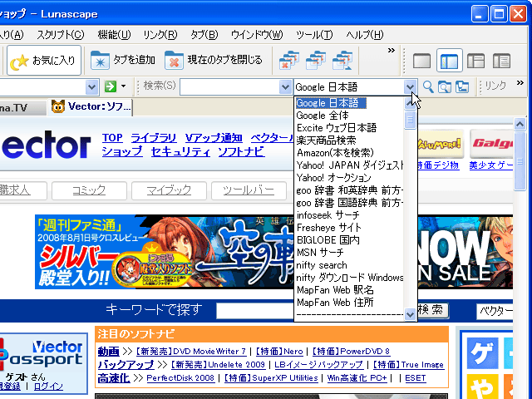
Task: Select MapFan Web 住所 entry
Action: [x=349, y=303]
